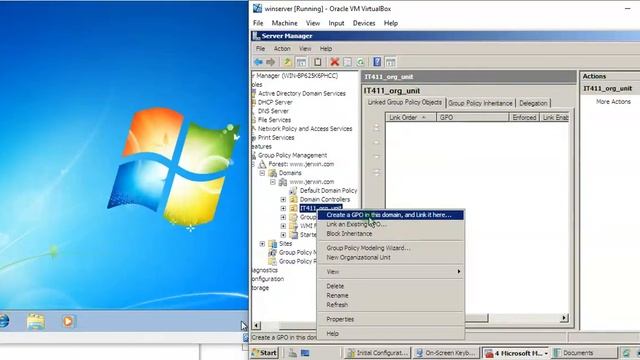Viewport: 640px width, 360px height.
Task: Choose Group Policy Modeling Wizard entry
Action: [x=391, y=248]
